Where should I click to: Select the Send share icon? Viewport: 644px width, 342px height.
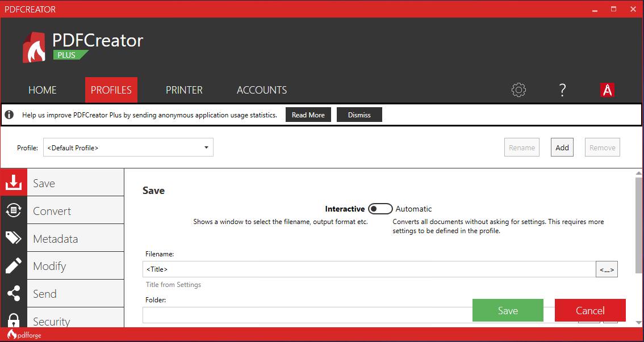(x=14, y=294)
